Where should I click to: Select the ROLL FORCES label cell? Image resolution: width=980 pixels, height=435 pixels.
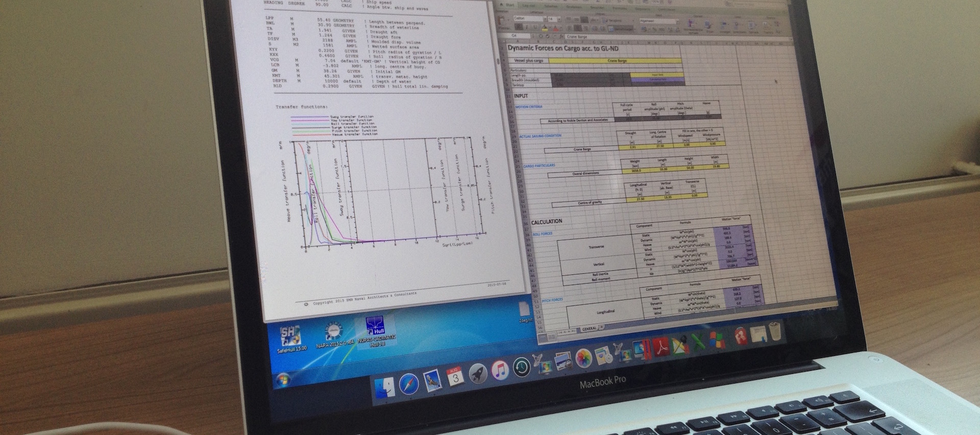coord(543,234)
